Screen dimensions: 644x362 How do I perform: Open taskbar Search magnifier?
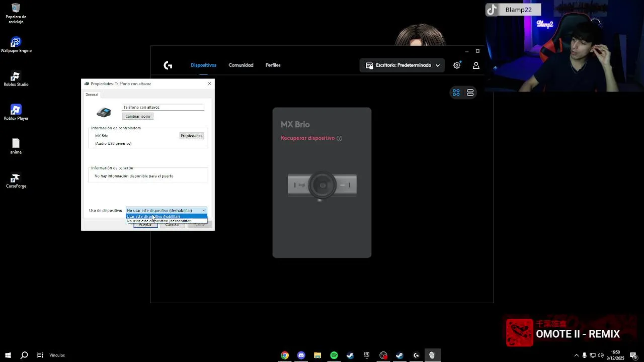pyautogui.click(x=24, y=355)
